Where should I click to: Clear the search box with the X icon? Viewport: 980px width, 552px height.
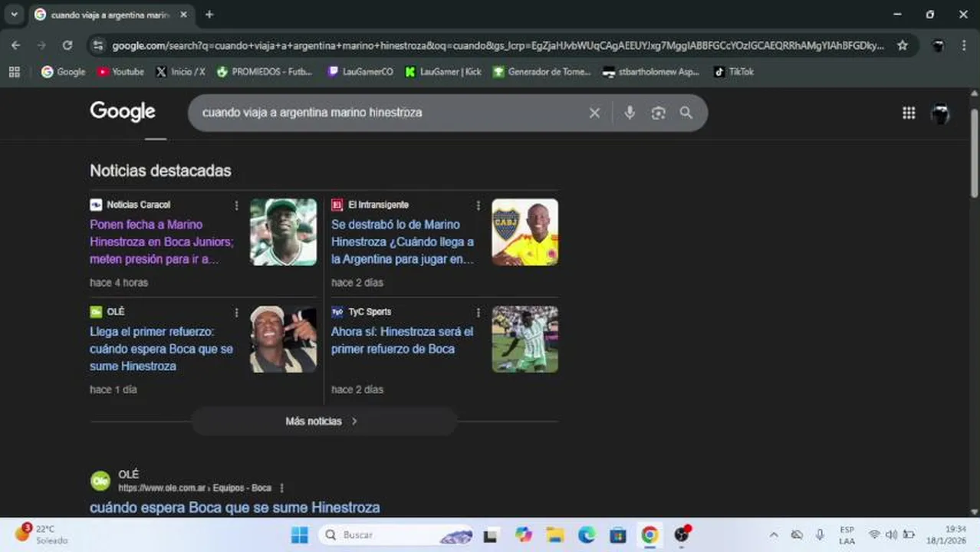click(594, 113)
